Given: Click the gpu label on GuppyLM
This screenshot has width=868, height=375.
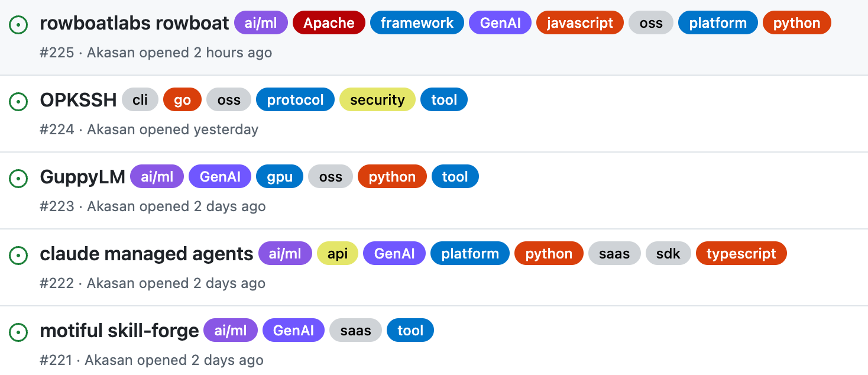Looking at the screenshot, I should click(280, 177).
